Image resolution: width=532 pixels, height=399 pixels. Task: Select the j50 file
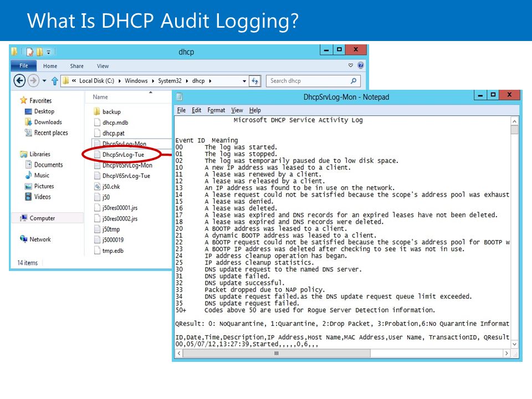106,197
